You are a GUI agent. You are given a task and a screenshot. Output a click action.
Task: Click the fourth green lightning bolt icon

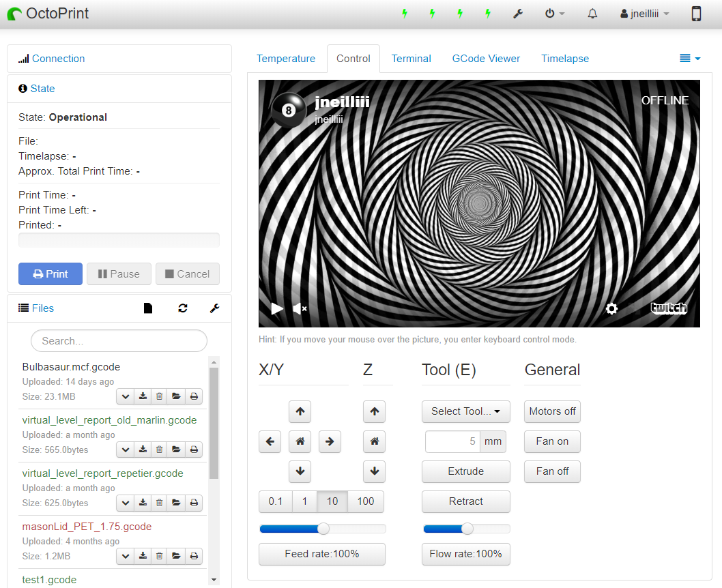tap(488, 14)
